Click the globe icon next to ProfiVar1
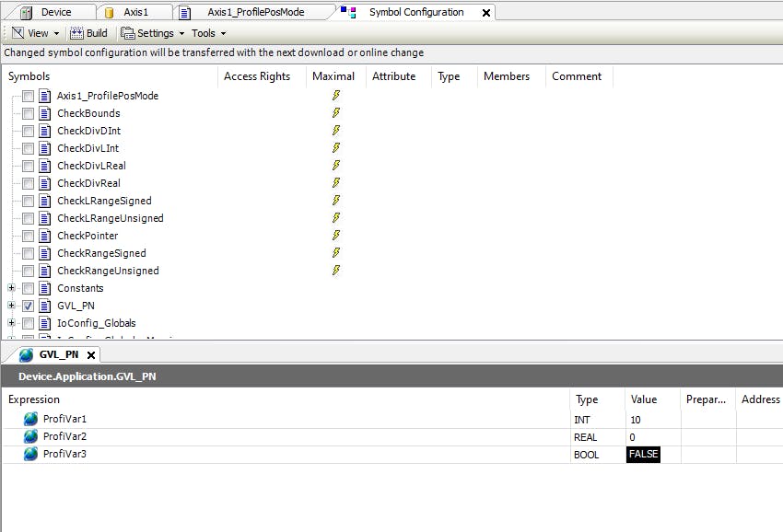Screen dimensions: 783x532 [x=31, y=420]
